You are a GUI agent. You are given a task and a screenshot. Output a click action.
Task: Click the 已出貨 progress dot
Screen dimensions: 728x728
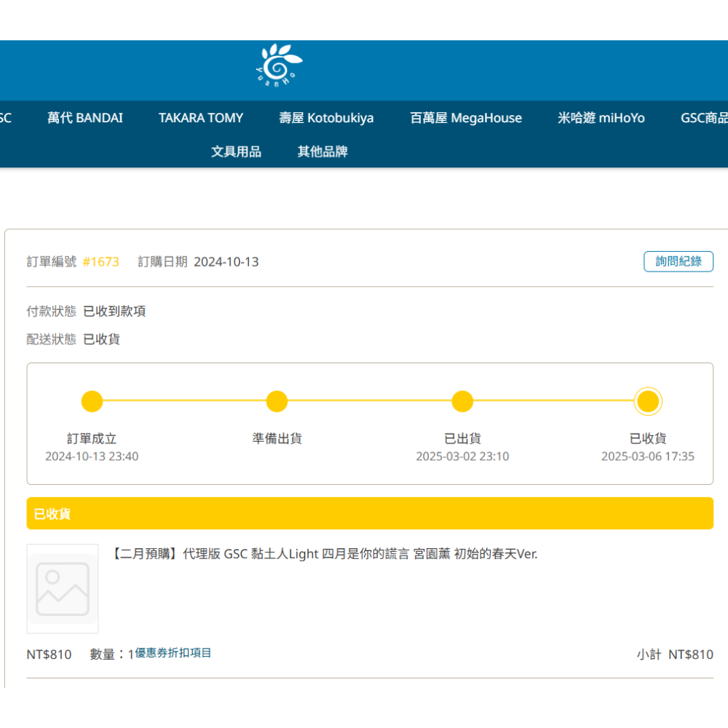pos(462,401)
